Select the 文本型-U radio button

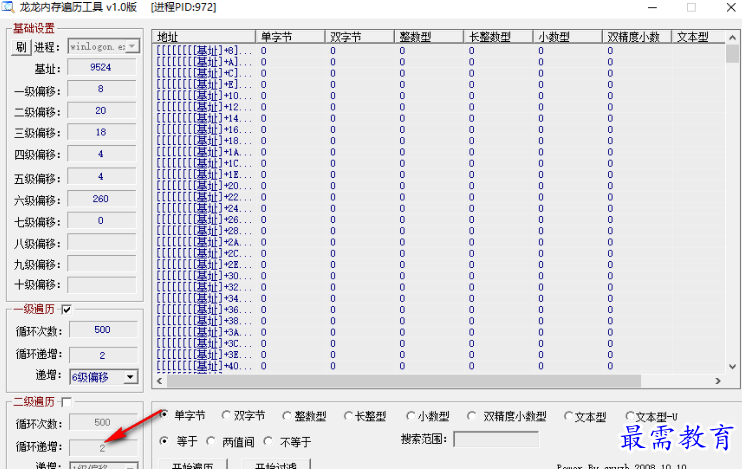click(x=629, y=416)
